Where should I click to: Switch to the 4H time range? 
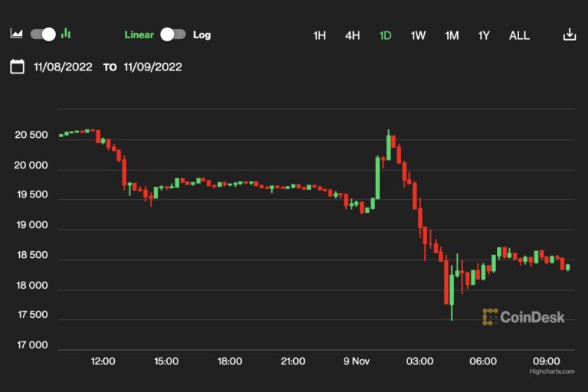(x=352, y=36)
